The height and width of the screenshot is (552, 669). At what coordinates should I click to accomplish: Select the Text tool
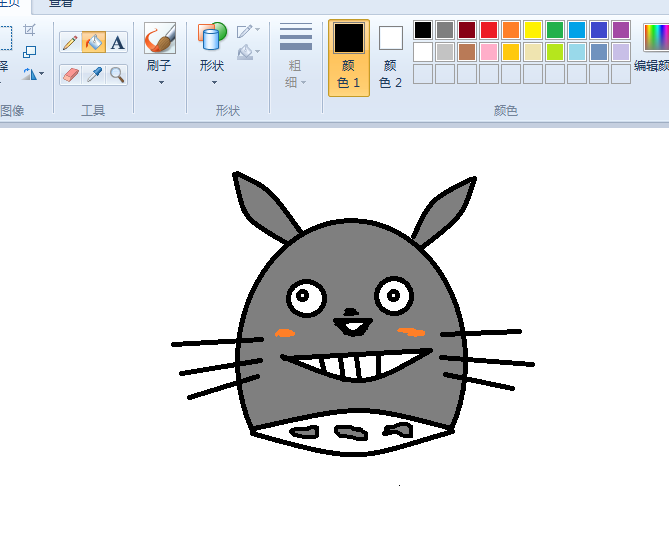tap(117, 42)
